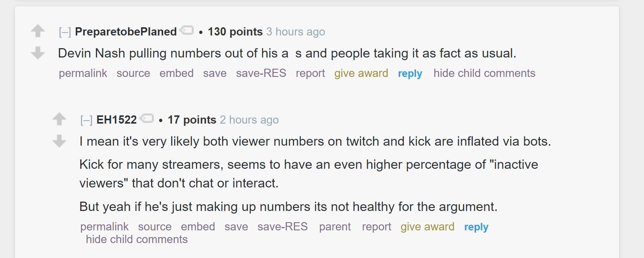Embed PreparetobePlaned's comment
Screen dimensions: 644x258
point(177,73)
